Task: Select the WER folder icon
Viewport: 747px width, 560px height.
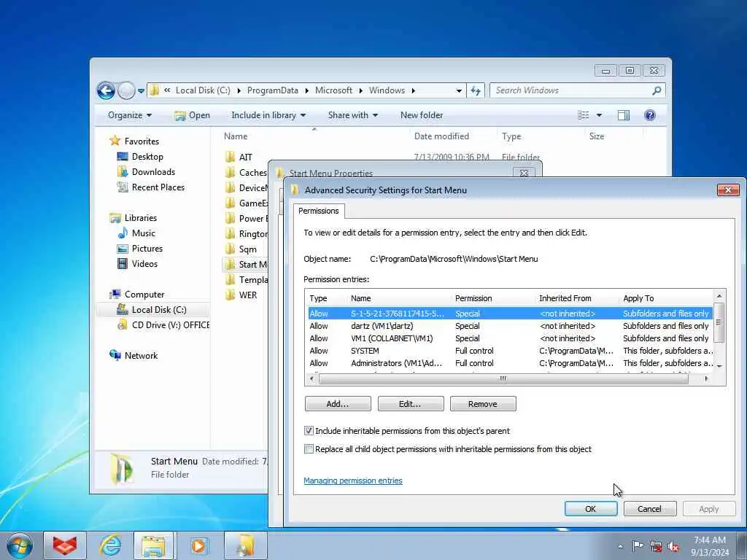Action: [x=230, y=295]
